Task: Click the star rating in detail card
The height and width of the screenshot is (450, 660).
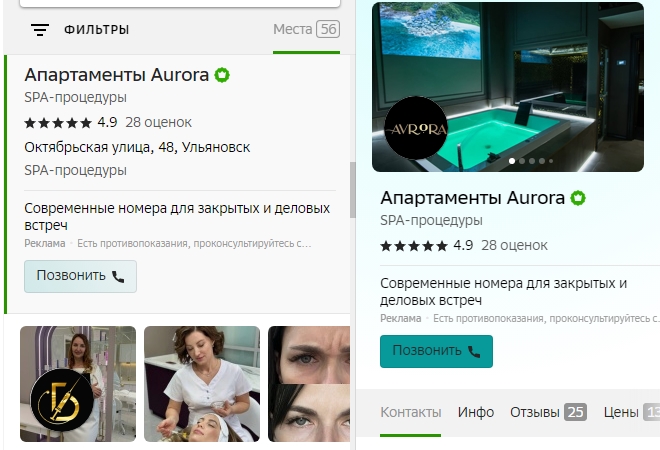Action: point(414,245)
